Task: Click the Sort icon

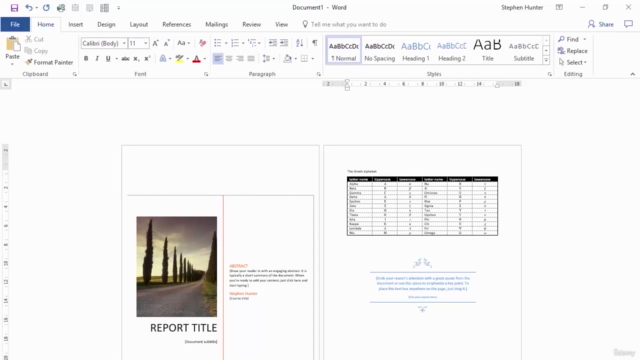Action: [300, 43]
